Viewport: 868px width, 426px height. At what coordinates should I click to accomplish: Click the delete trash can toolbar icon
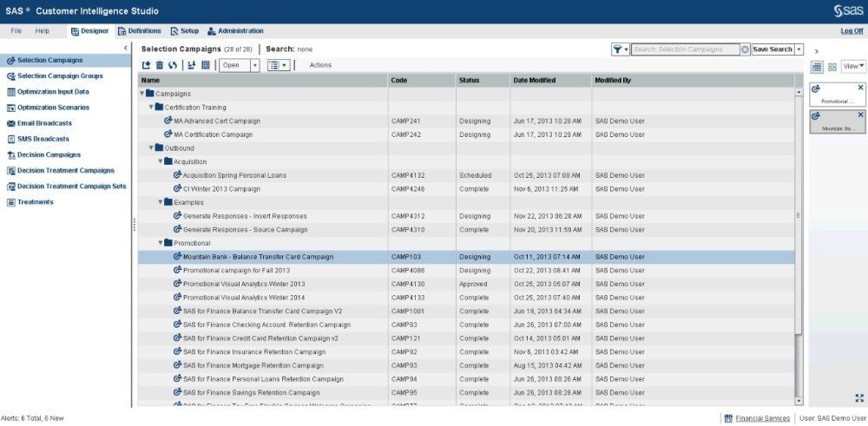159,65
